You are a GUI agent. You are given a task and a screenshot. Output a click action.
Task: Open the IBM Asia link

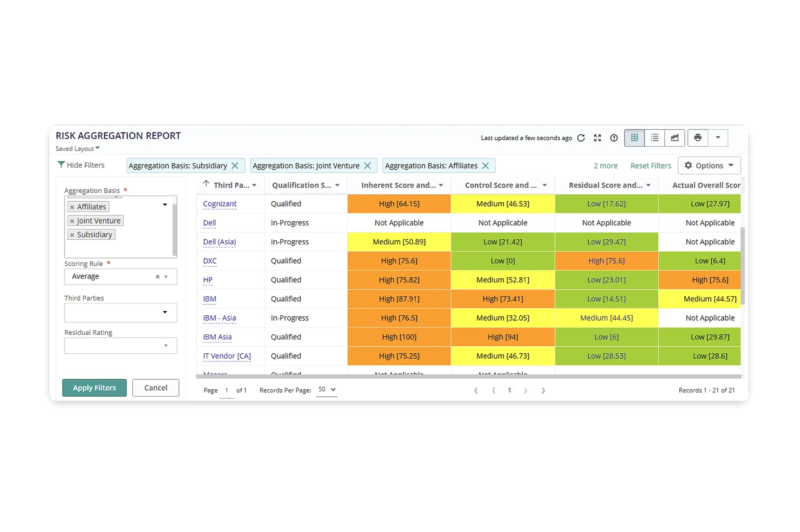pos(217,337)
